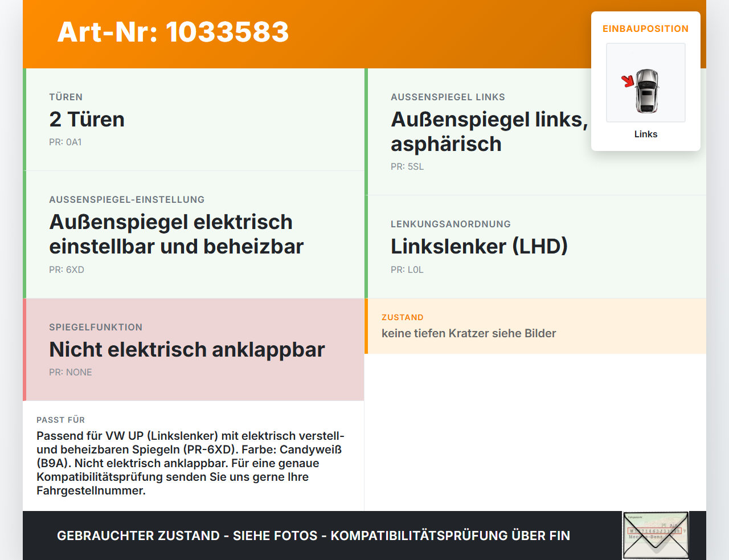Click 'PR: NONE' code text
Screen dimensions: 729x560
tap(71, 372)
